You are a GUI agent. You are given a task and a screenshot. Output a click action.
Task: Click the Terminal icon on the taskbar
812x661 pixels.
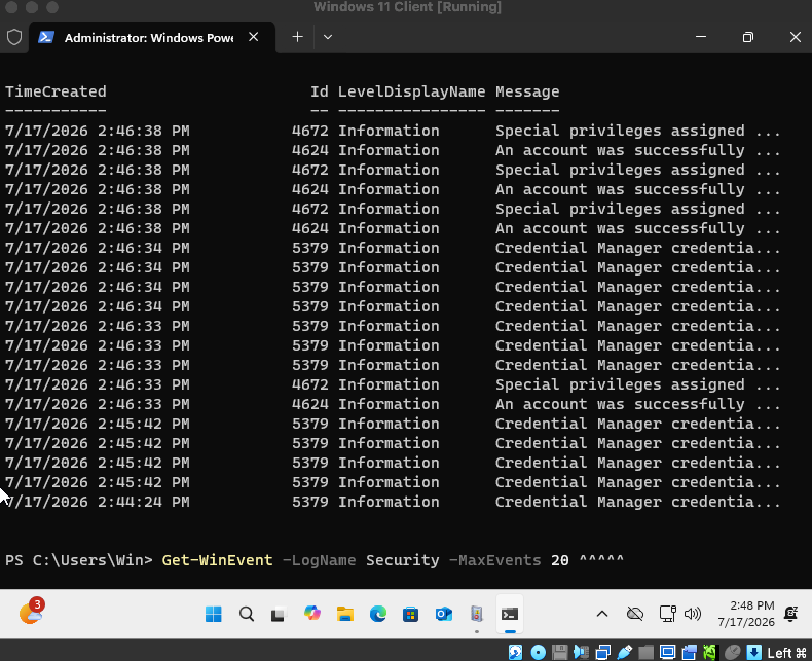(x=509, y=614)
